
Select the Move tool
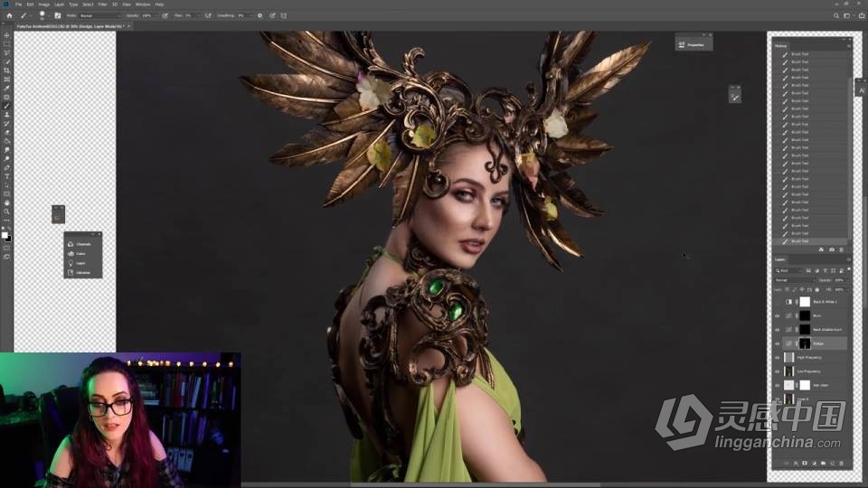pyautogui.click(x=6, y=35)
